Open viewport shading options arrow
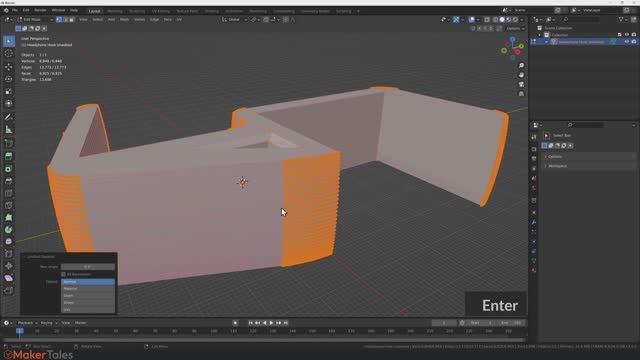 click(x=522, y=19)
